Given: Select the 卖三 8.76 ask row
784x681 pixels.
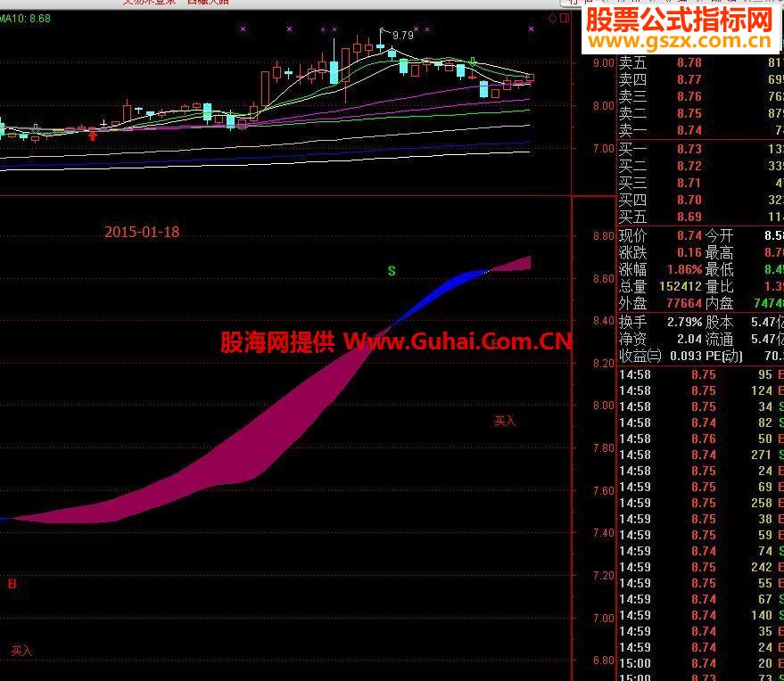Looking at the screenshot, I should (700, 96).
